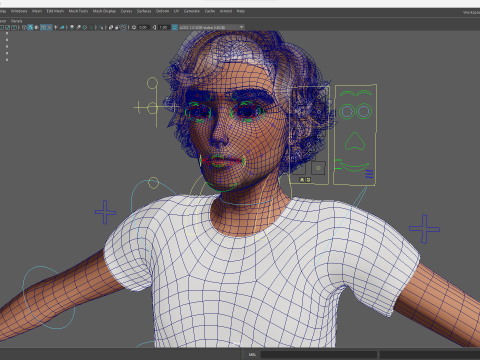Open the sRGB gamma view transform dropdown

(212, 27)
